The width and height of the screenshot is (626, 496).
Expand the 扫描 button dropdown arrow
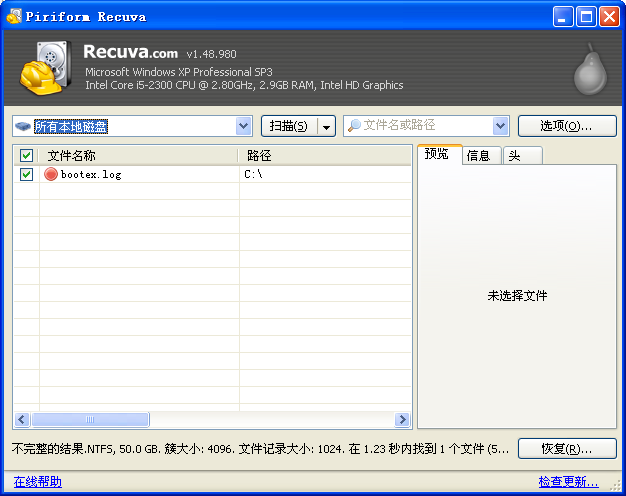327,127
